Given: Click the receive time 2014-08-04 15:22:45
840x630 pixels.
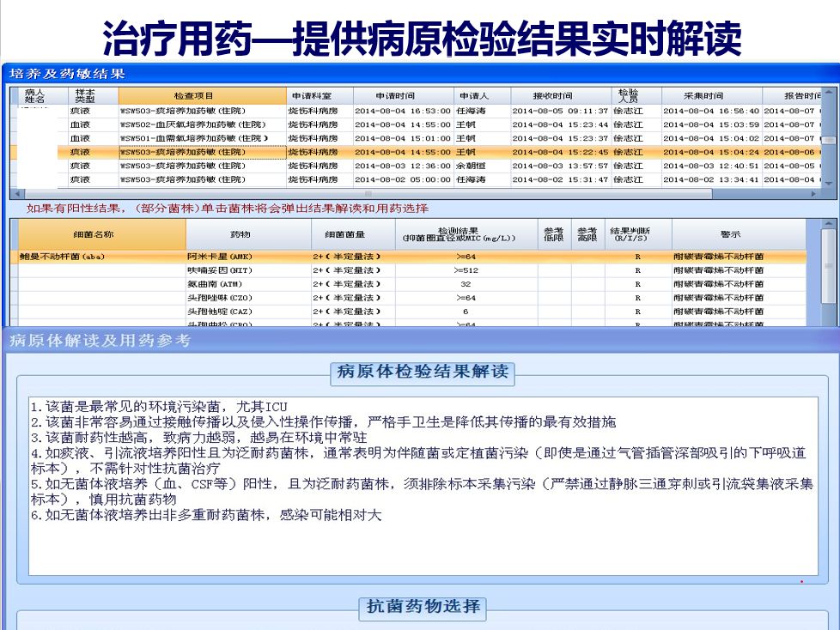Looking at the screenshot, I should pyautogui.click(x=560, y=152).
